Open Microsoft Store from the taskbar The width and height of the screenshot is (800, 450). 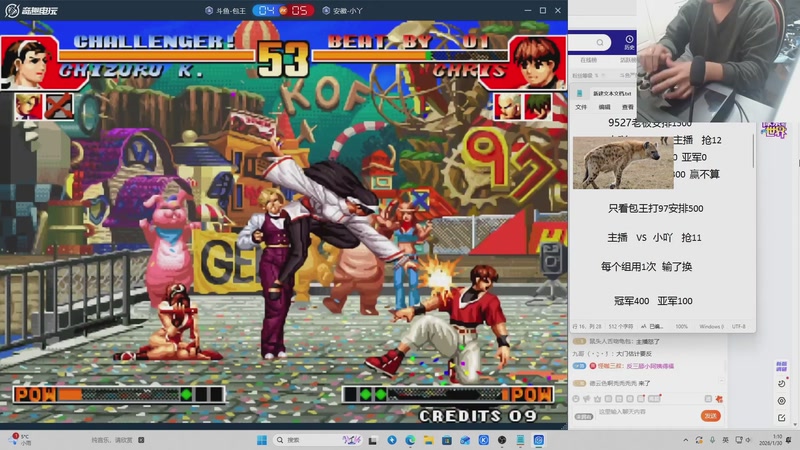coord(447,440)
